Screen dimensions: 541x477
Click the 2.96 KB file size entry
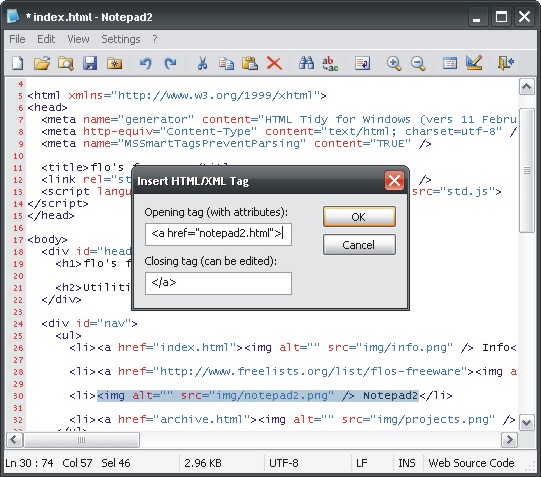click(x=203, y=463)
